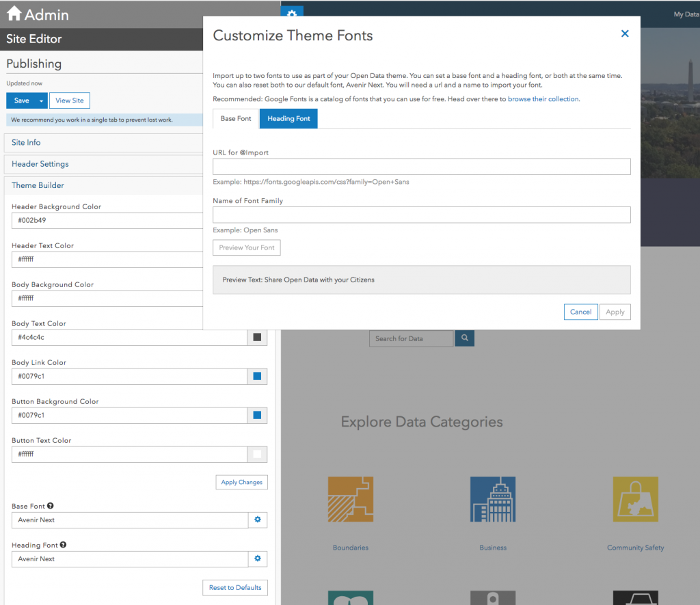Click the home icon next to Admin
Viewport: 700px width, 605px height.
[14, 14]
